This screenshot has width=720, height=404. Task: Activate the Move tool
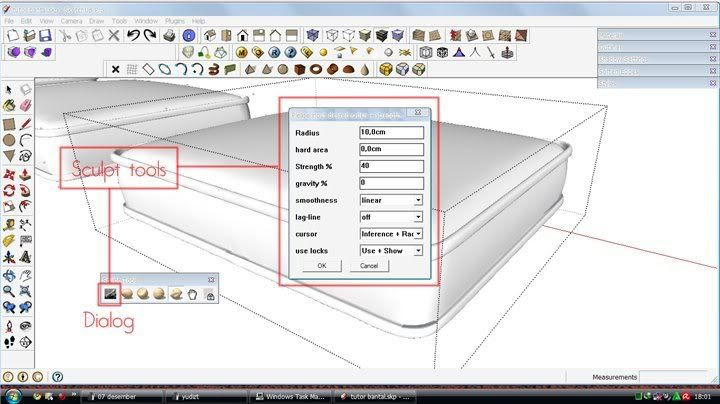(x=9, y=174)
